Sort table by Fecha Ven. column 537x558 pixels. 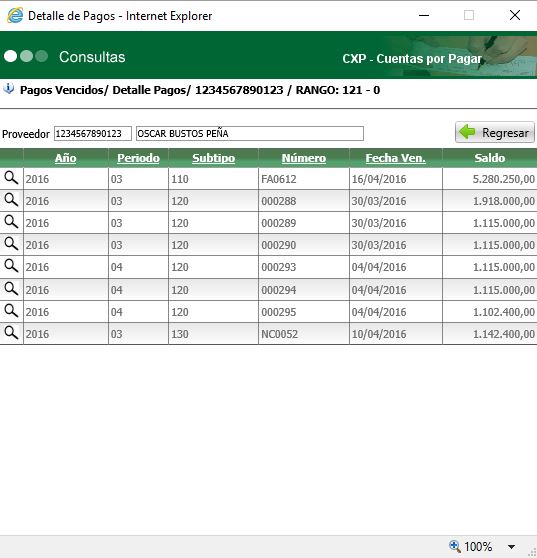point(396,158)
